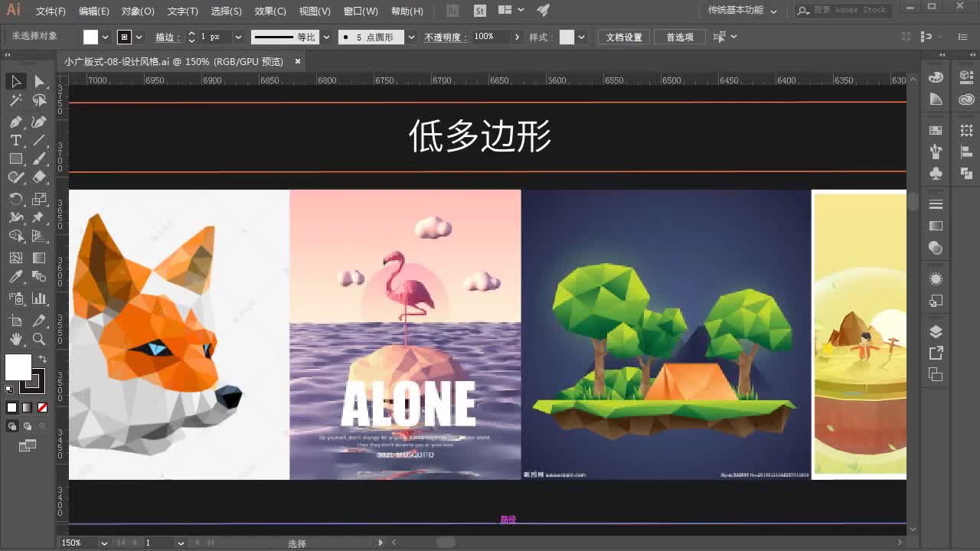Image resolution: width=980 pixels, height=551 pixels.
Task: Select the Column Graph tool
Action: click(39, 298)
